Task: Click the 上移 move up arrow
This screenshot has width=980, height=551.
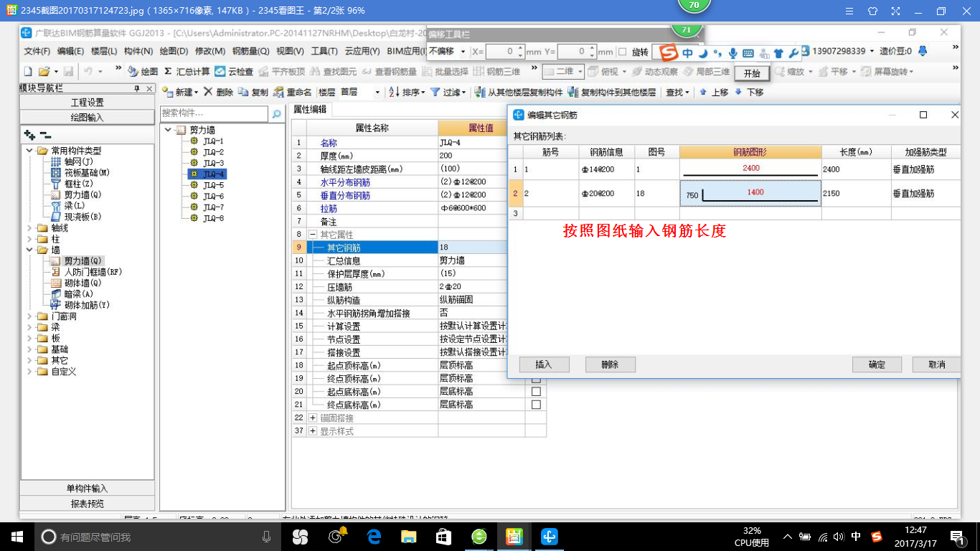Action: pyautogui.click(x=703, y=92)
